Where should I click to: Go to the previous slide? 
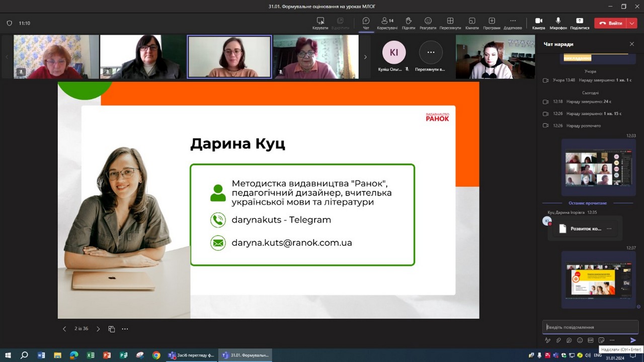[64, 329]
